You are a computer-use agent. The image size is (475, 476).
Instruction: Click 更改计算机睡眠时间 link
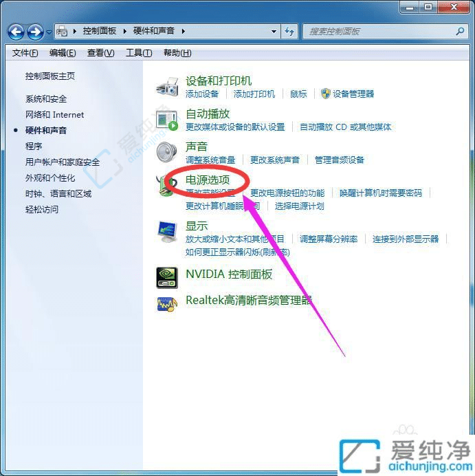223,206
